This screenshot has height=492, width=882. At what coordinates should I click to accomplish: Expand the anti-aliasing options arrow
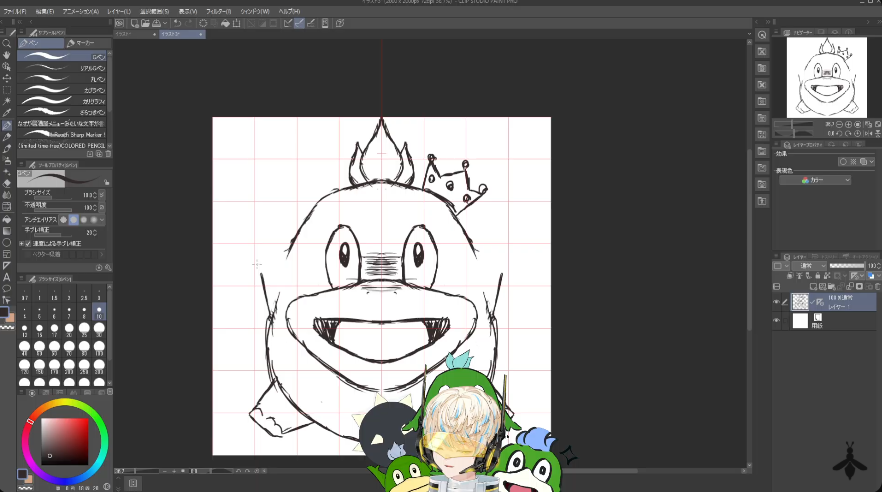[x=102, y=220]
